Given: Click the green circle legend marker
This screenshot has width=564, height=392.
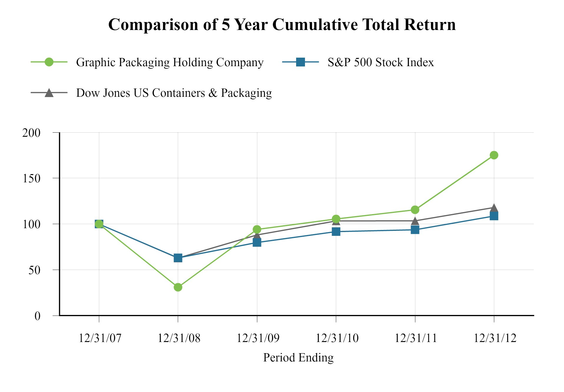Looking at the screenshot, I should (x=49, y=62).
